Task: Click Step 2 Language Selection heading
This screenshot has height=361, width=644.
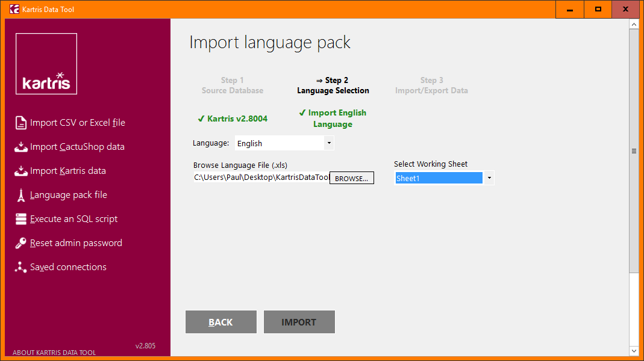Action: click(333, 85)
